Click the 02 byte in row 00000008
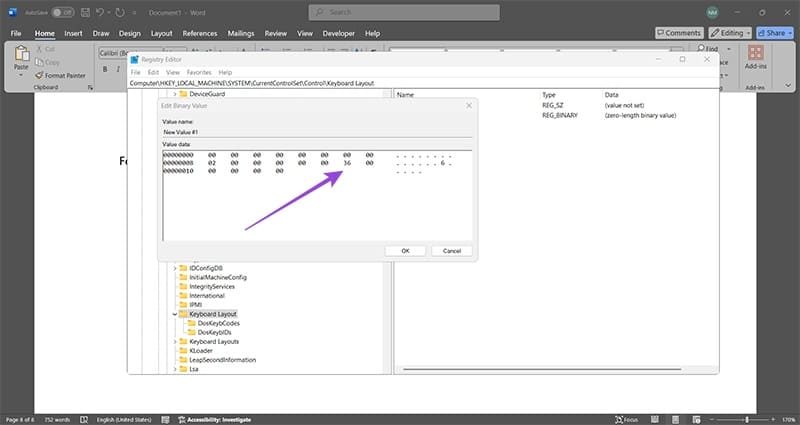 point(212,163)
